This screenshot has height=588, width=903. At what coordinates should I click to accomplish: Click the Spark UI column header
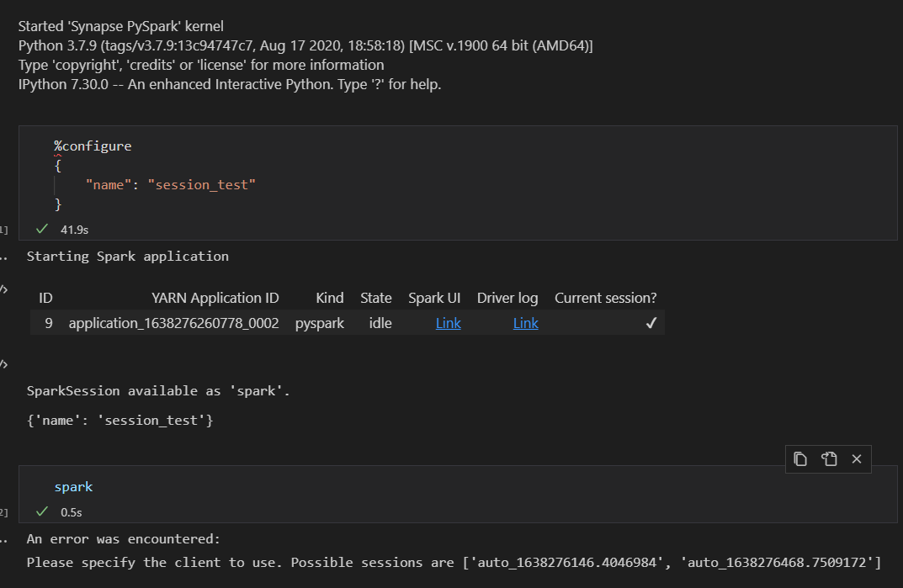tap(434, 298)
